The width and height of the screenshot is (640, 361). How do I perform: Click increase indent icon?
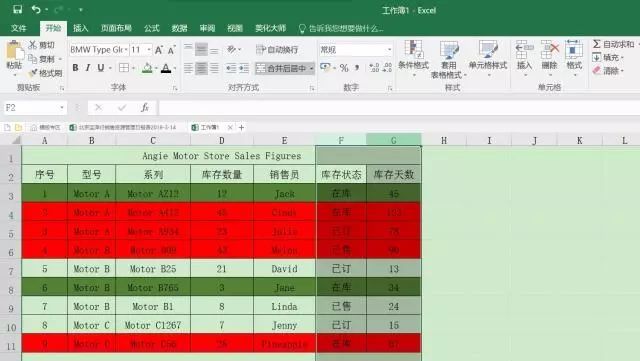244,68
